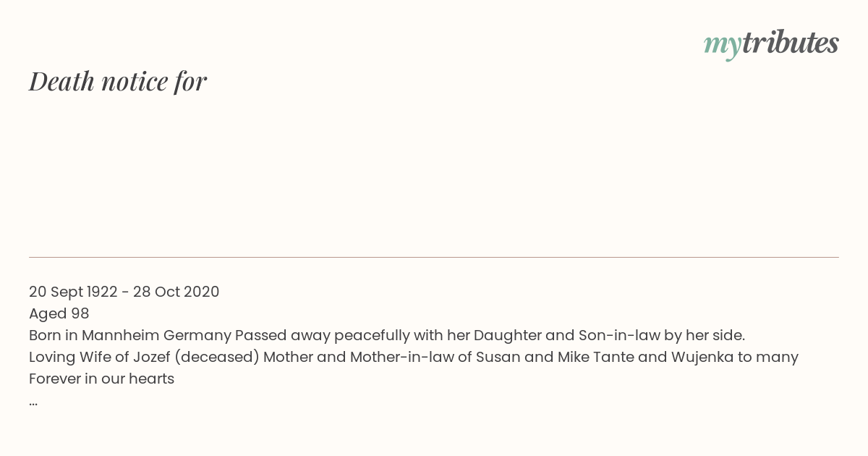Click the phrase "Born in Mannheim Germany"
The width and height of the screenshot is (868, 456).
point(130,335)
